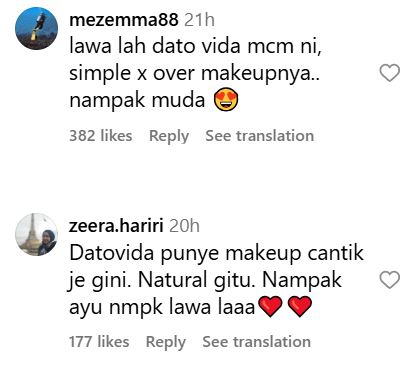The image size is (413, 365).
Task: Open mezemma88's profile picture
Action: 36,28
